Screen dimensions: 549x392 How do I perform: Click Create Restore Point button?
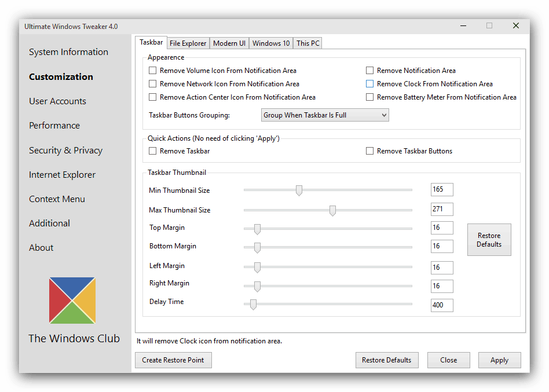click(x=173, y=360)
